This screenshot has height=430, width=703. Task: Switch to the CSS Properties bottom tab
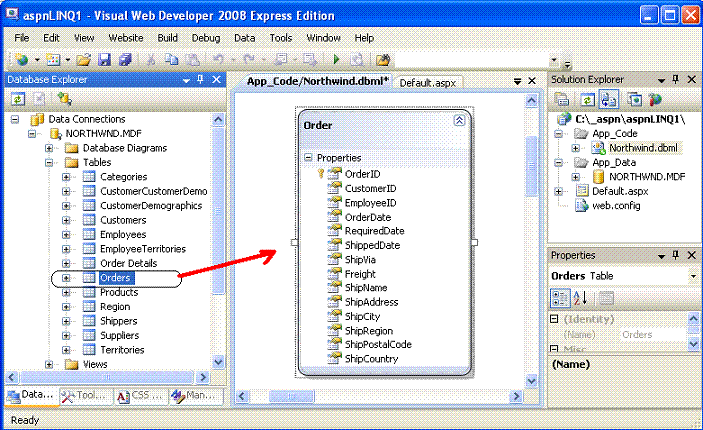pos(141,395)
